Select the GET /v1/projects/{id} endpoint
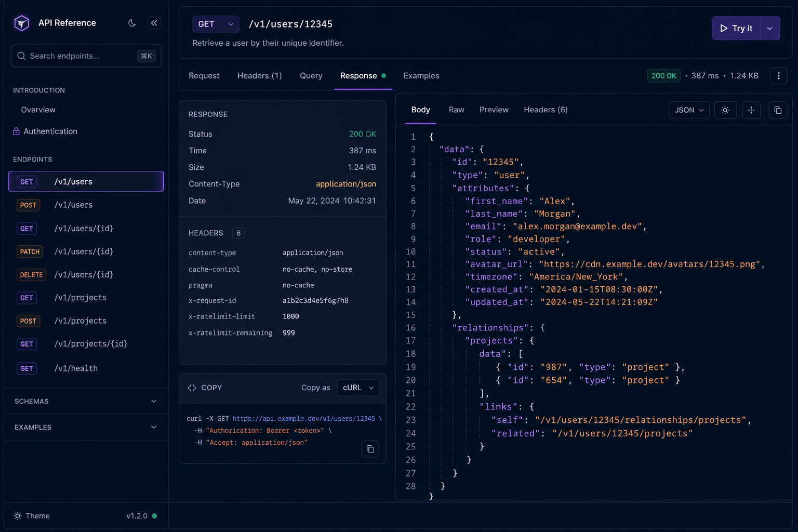Image resolution: width=798 pixels, height=532 pixels. tap(86, 344)
